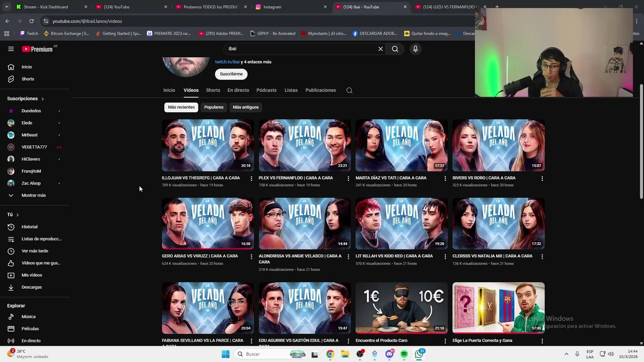Open options menu for MARTA DÍAZ VS TATI video
This screenshot has height=362, width=644.
(445, 178)
